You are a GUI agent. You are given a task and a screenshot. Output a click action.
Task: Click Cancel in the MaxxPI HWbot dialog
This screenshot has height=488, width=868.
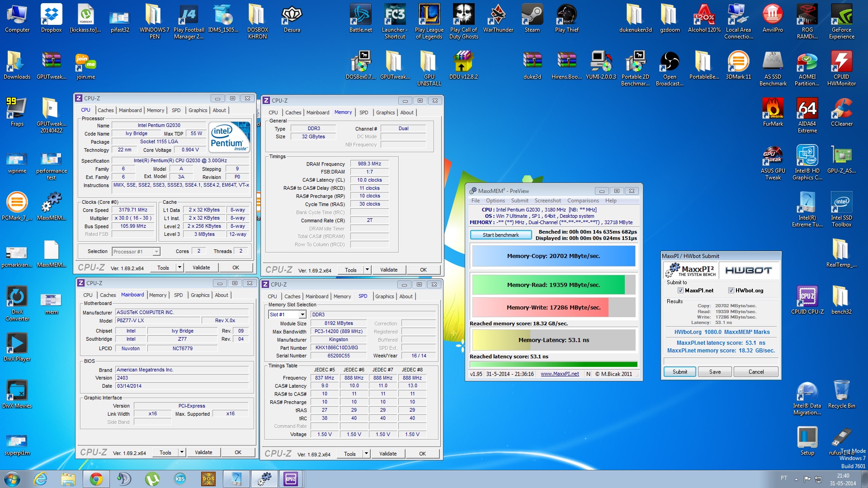click(756, 372)
